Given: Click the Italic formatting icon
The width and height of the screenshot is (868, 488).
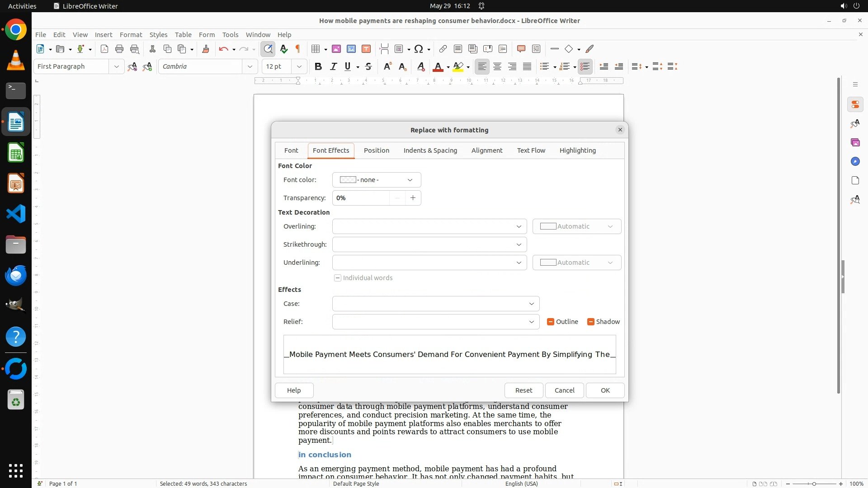Looking at the screenshot, I should (x=333, y=67).
